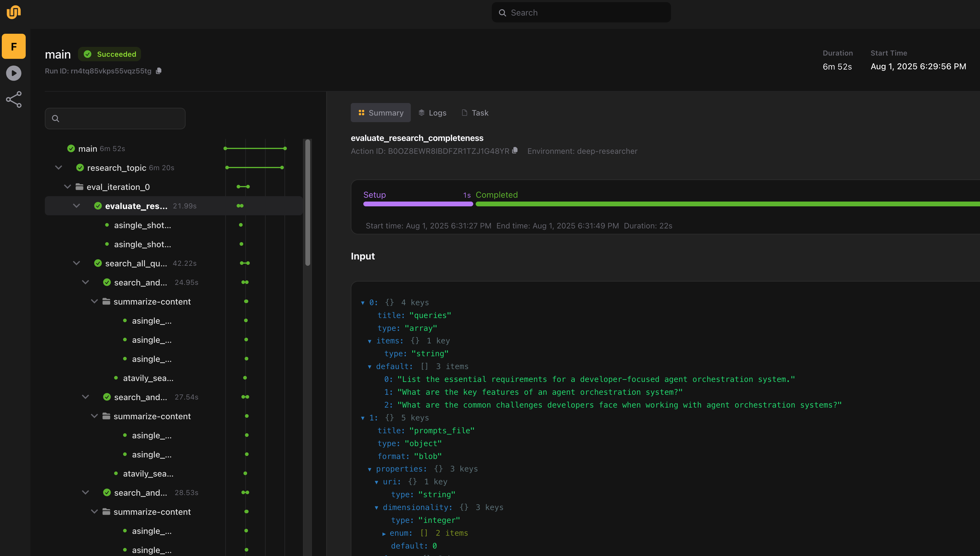Collapse the items JSON object

coord(370,341)
